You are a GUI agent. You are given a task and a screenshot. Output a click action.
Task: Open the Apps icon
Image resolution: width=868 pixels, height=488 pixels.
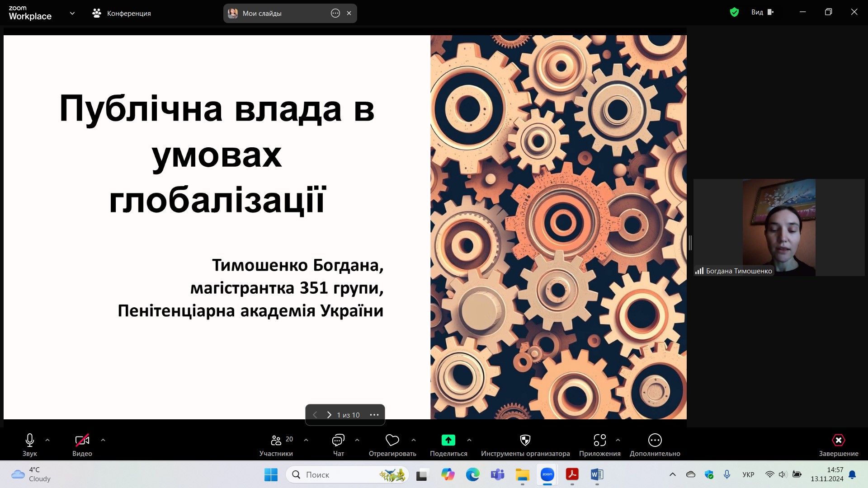(599, 440)
